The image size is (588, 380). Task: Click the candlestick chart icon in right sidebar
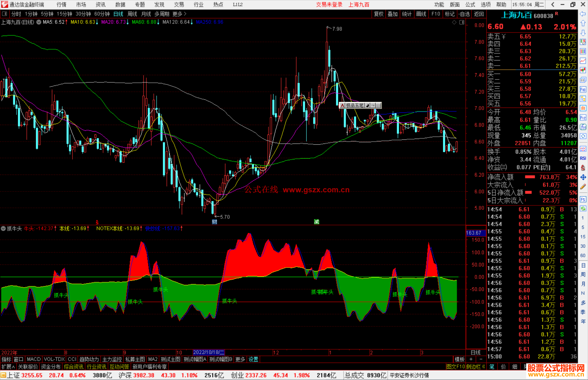click(x=583, y=70)
